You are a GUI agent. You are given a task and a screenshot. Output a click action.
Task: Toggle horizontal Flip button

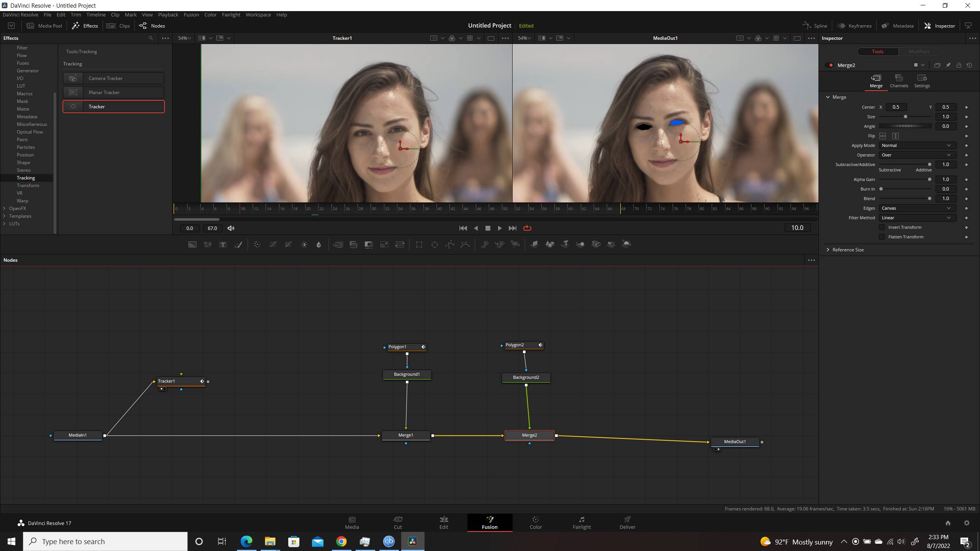pos(883,136)
